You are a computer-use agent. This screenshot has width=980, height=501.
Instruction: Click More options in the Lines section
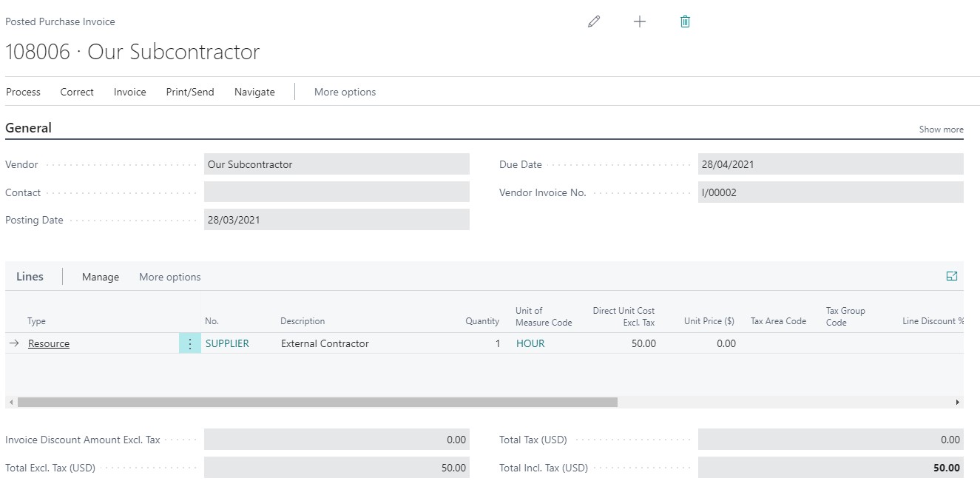click(x=169, y=277)
